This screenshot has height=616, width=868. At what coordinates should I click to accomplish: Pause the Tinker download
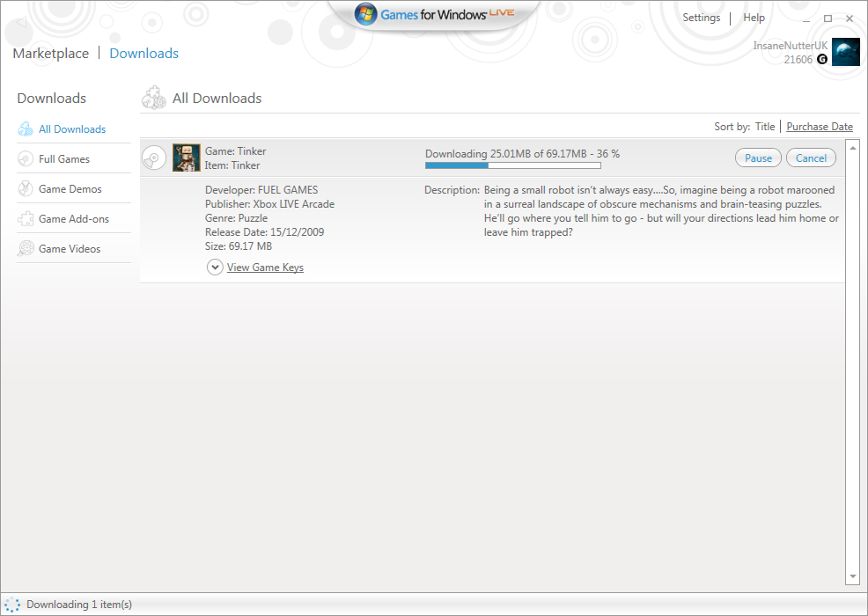coord(758,158)
